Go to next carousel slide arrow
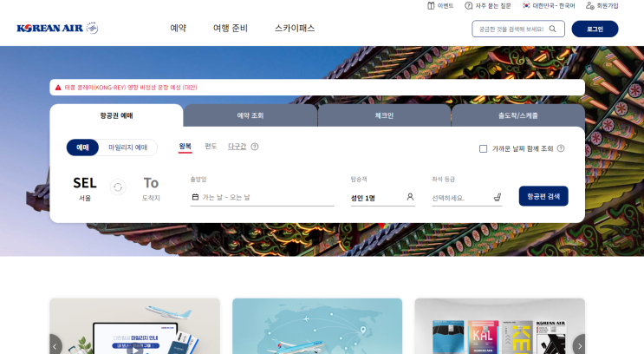 (579, 346)
